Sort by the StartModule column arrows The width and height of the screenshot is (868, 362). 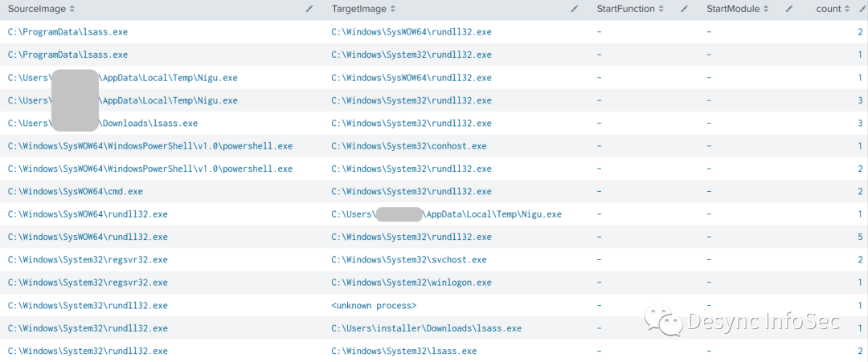pos(766,9)
